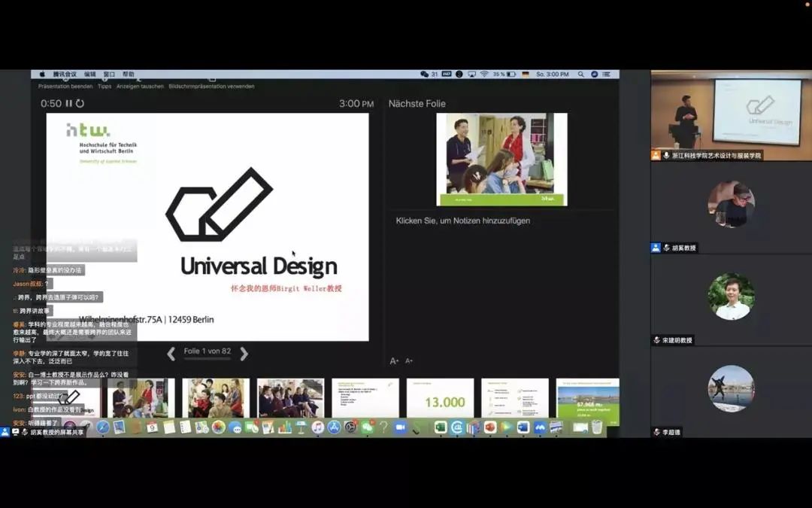Click the notes field 'Klicken Sie, um Notizen hinzuzufügen'
812x508 pixels.
tap(462, 221)
